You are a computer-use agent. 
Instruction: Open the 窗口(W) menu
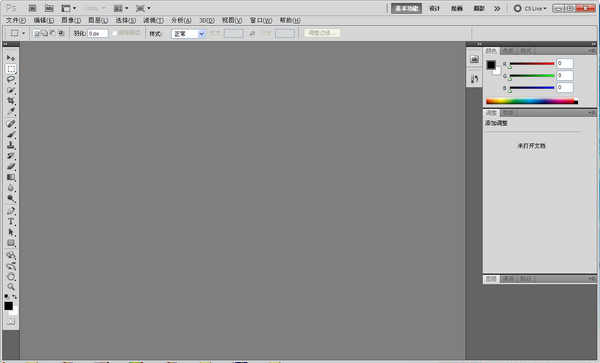[x=261, y=20]
